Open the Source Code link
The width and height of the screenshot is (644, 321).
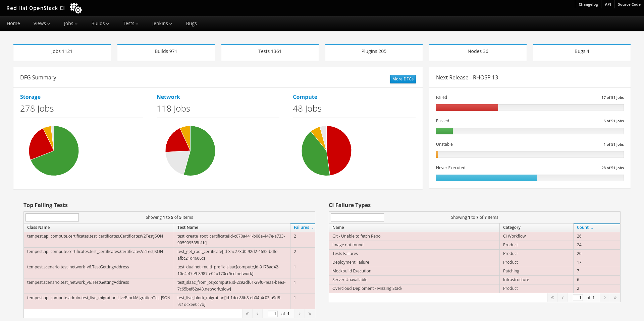click(629, 4)
